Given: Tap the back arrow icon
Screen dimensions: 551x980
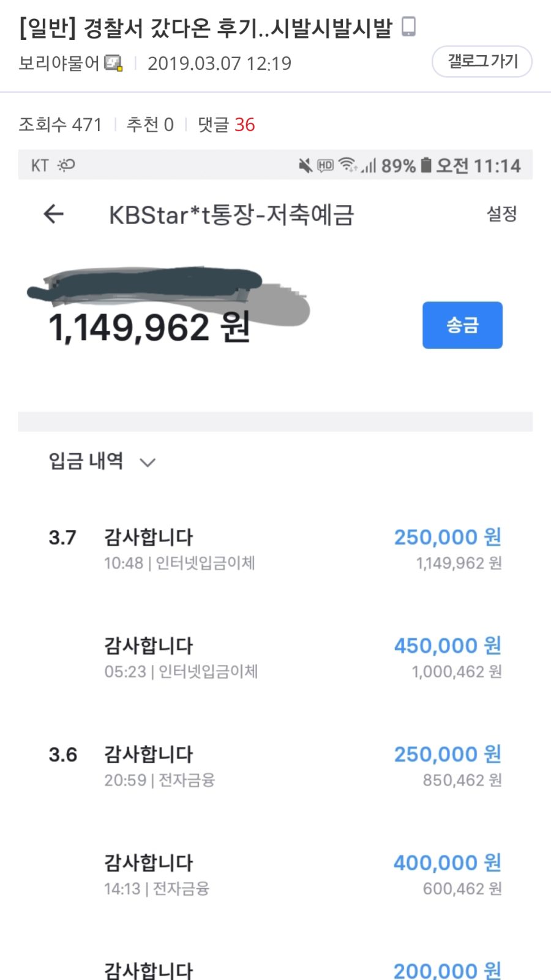Looking at the screenshot, I should coord(54,214).
